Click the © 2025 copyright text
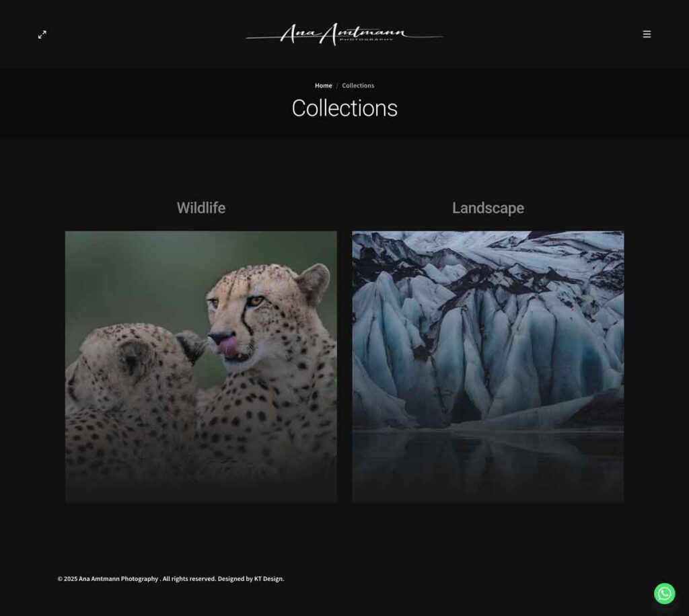The width and height of the screenshot is (689, 616). coord(67,579)
